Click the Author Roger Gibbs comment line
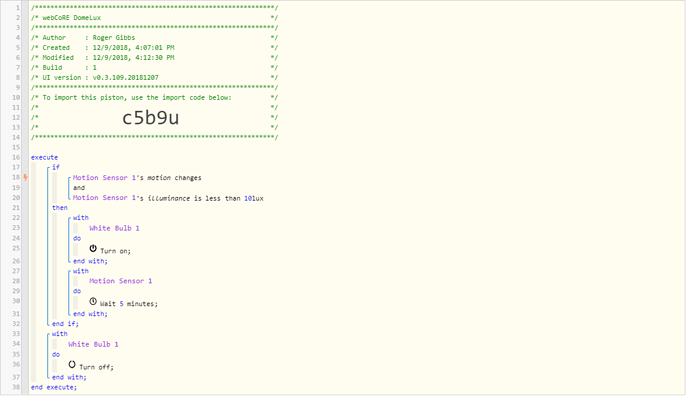This screenshot has height=396, width=690. point(154,38)
